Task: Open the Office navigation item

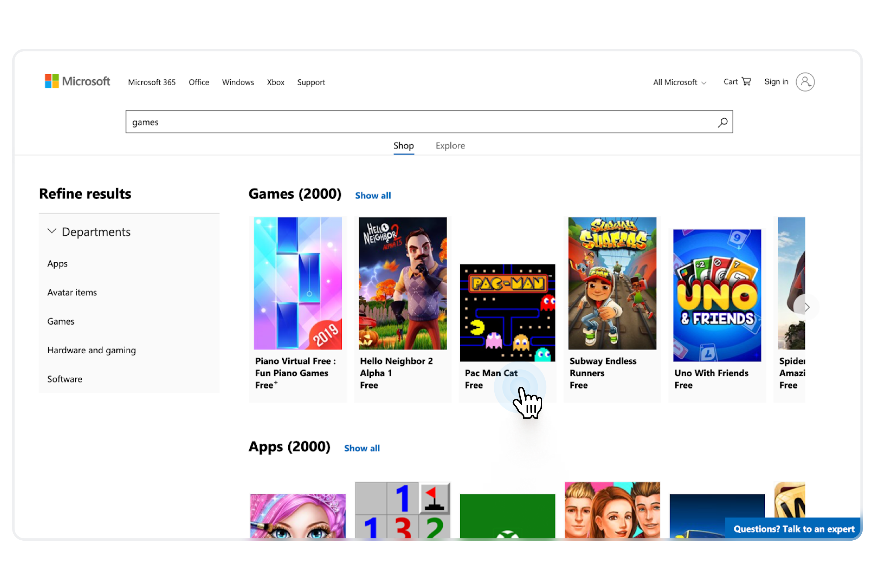Action: point(199,82)
